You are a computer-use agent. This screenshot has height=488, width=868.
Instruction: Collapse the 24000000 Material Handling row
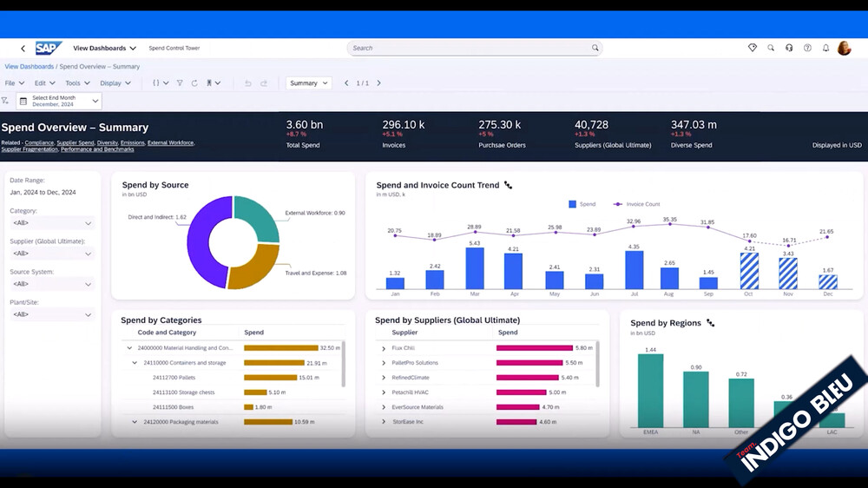pyautogui.click(x=129, y=348)
